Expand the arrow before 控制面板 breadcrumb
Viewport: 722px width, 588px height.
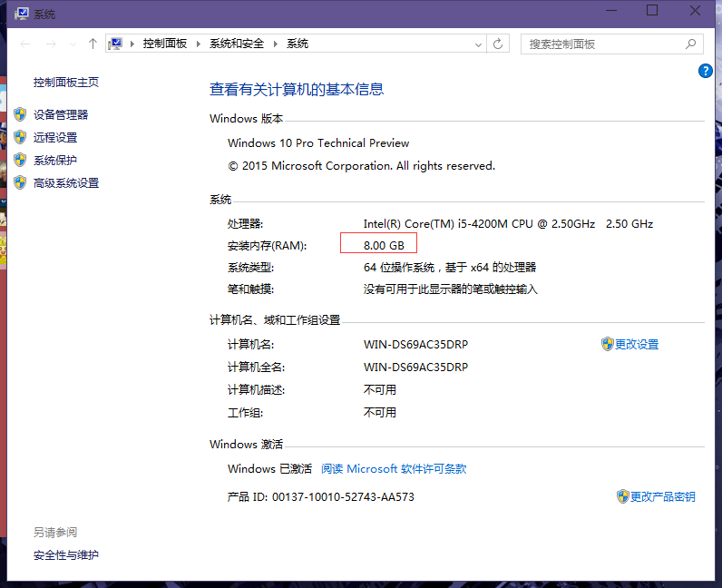pyautogui.click(x=132, y=44)
